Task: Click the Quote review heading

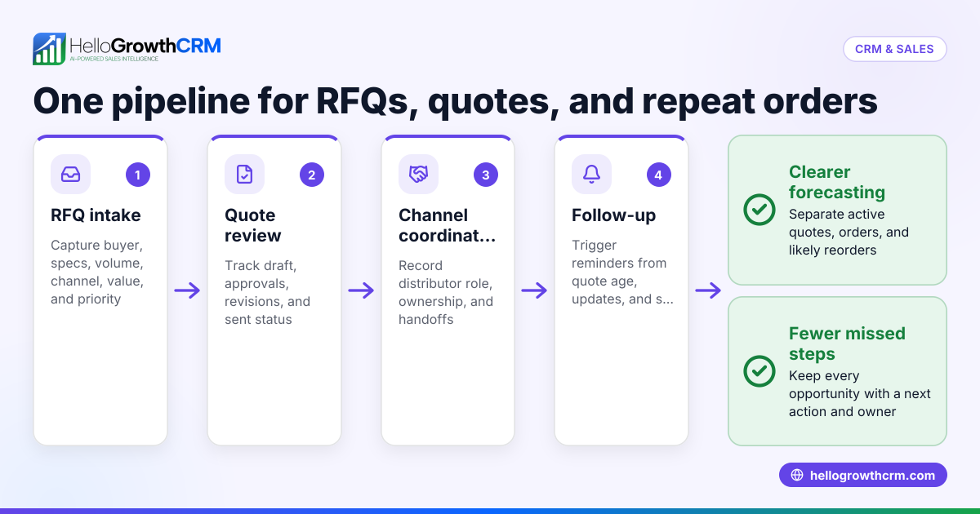Action: coord(253,225)
